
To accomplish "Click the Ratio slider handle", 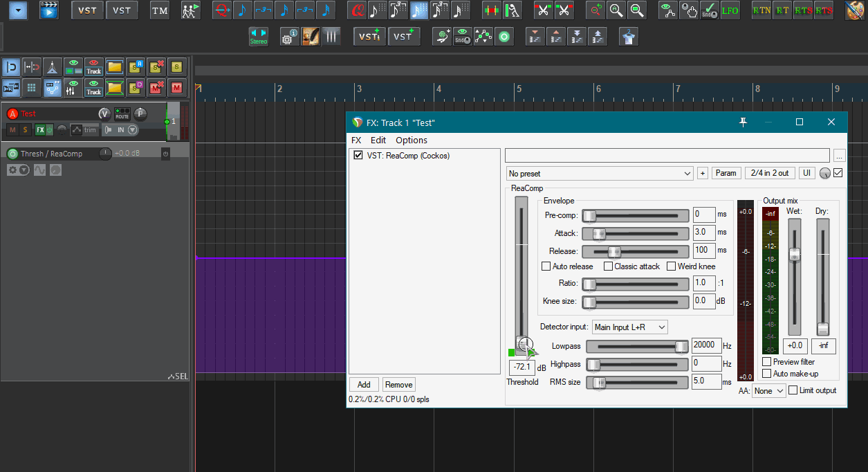I will coord(589,284).
